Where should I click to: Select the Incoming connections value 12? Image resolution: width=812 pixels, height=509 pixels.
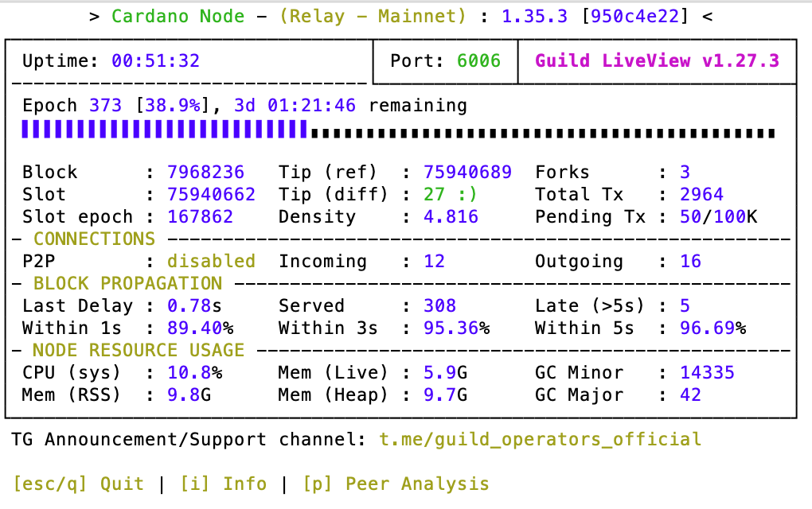434,261
